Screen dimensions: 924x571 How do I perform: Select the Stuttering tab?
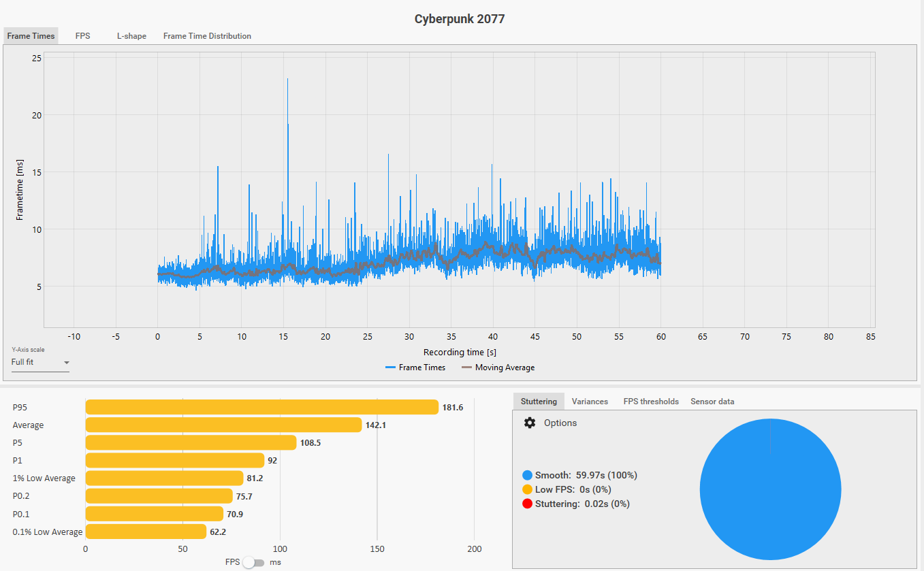tap(539, 402)
